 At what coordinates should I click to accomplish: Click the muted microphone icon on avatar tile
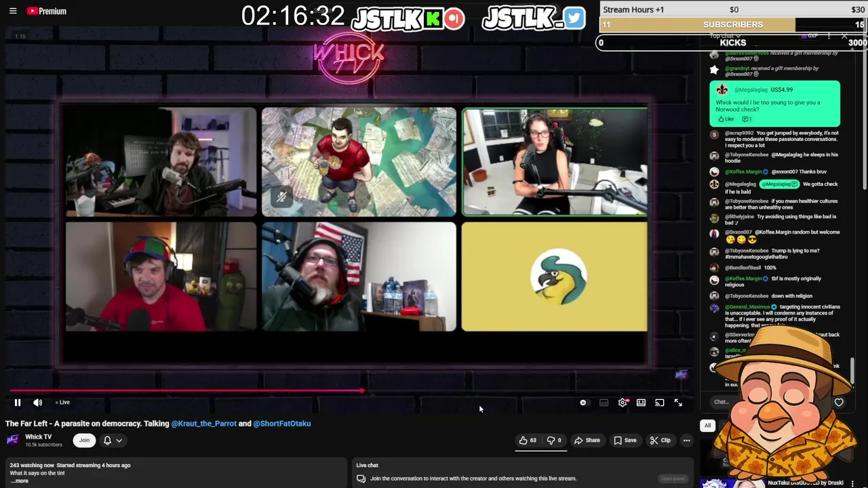click(281, 197)
